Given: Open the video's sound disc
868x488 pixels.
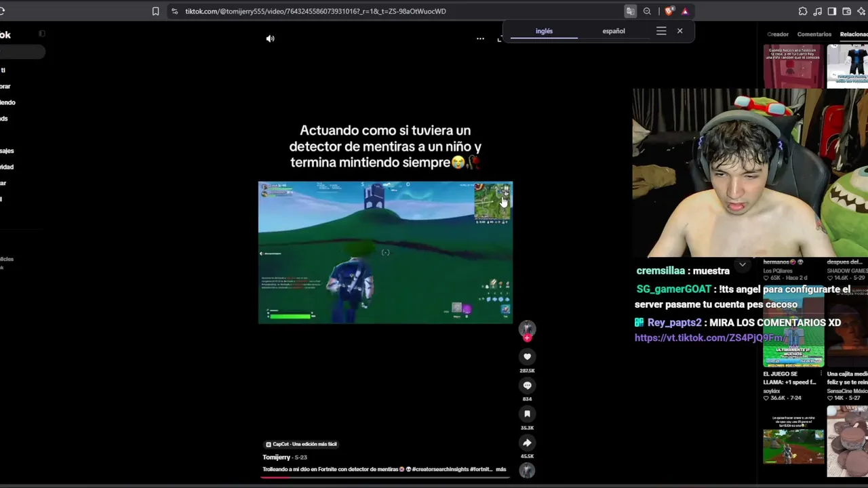Looking at the screenshot, I should tap(527, 470).
